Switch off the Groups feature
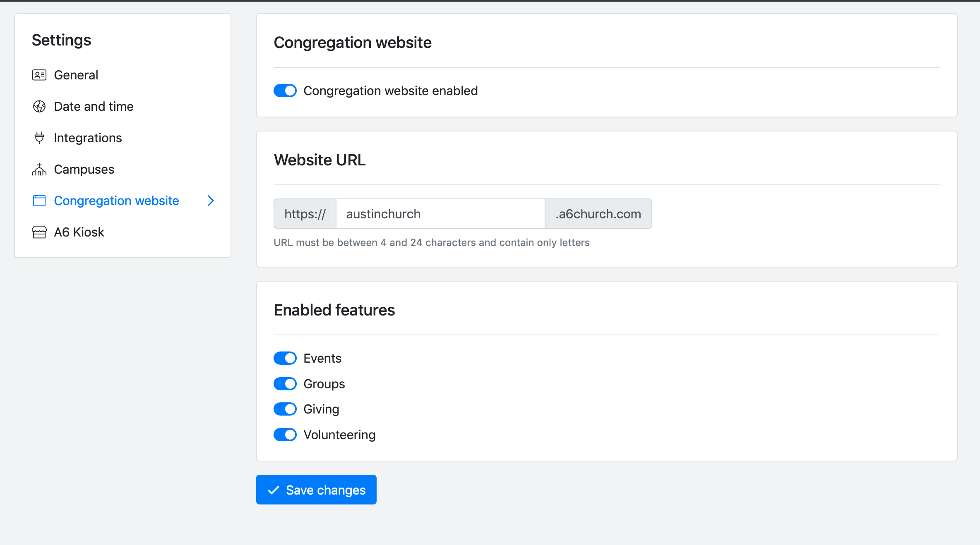This screenshot has width=980, height=545. 285,384
